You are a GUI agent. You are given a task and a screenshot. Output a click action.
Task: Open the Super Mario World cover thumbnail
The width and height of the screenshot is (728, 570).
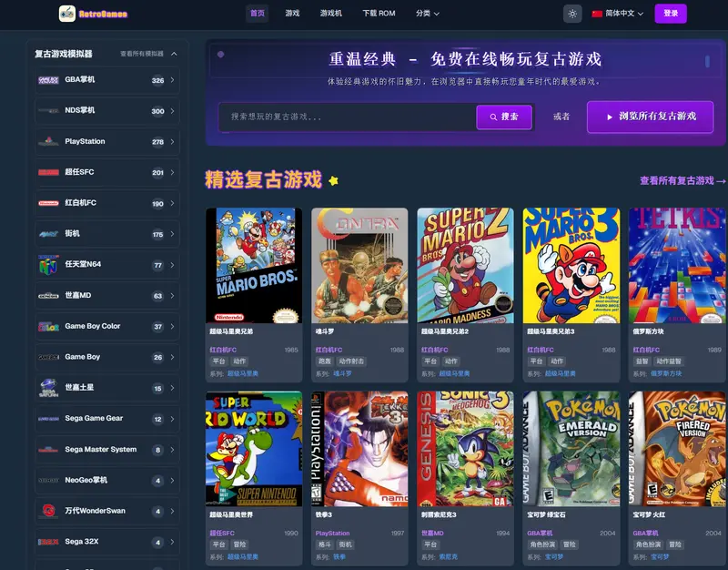coord(254,449)
